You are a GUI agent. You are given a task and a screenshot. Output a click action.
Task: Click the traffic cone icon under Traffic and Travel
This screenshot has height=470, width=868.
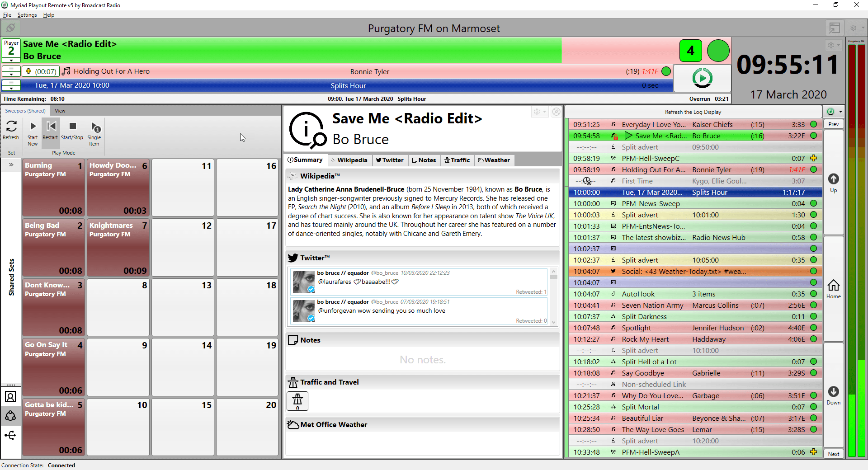(x=297, y=401)
